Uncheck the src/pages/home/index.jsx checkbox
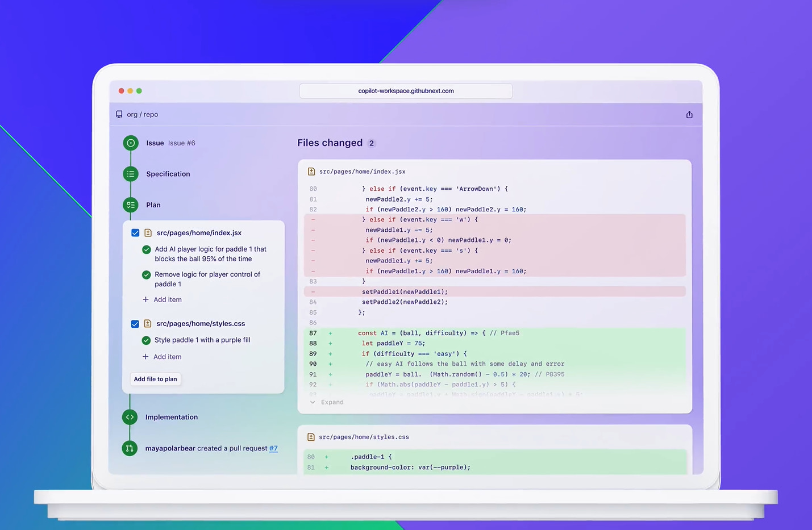Image resolution: width=812 pixels, height=530 pixels. (x=135, y=232)
